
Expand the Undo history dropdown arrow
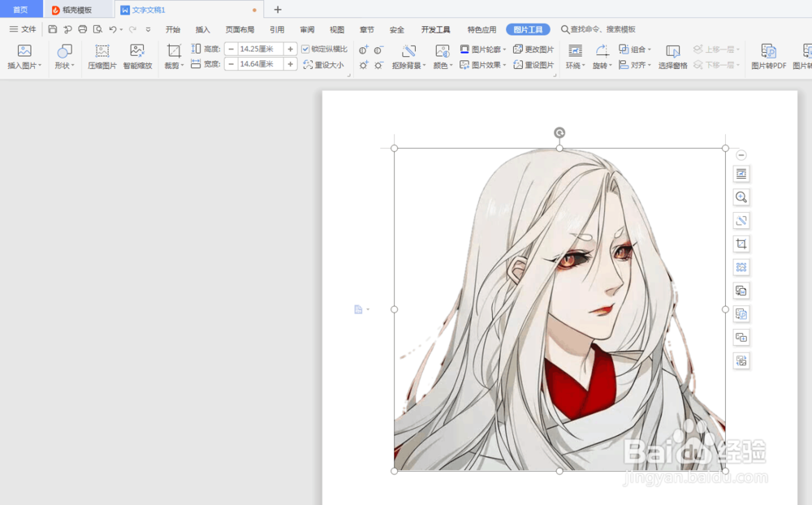click(121, 29)
